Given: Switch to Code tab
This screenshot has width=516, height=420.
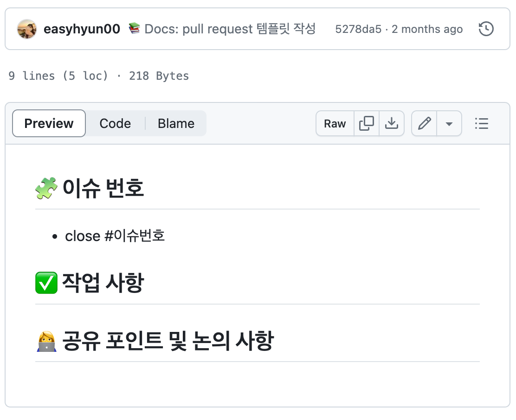Looking at the screenshot, I should click(x=115, y=124).
